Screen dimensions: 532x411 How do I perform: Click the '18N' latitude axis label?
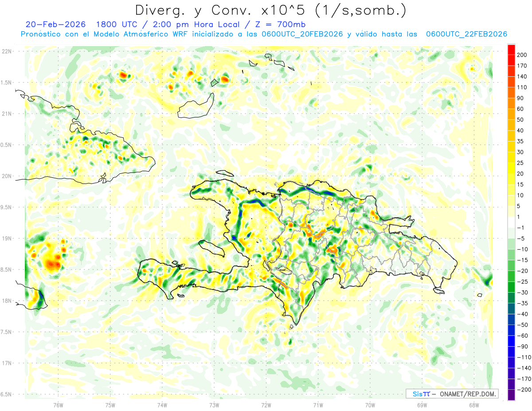coord(8,301)
